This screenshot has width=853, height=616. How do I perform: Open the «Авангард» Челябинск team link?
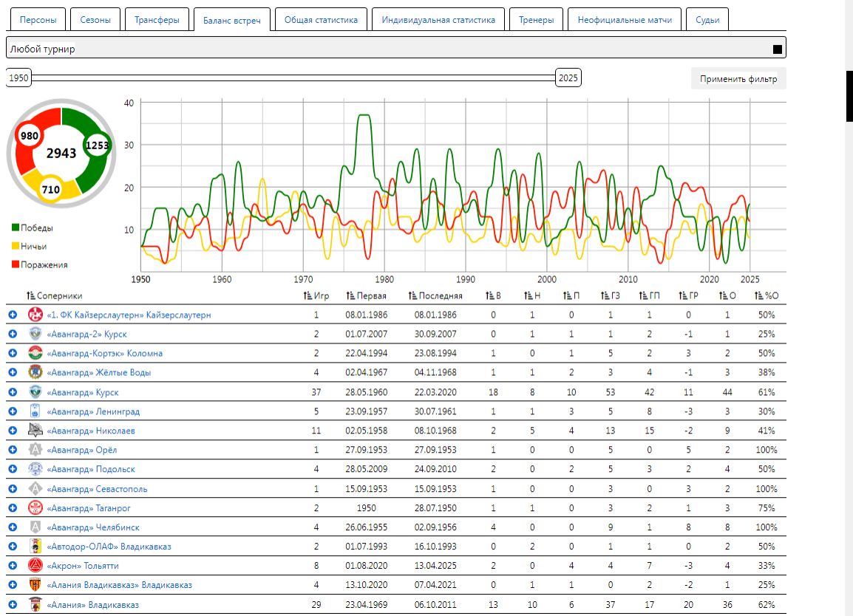(93, 527)
